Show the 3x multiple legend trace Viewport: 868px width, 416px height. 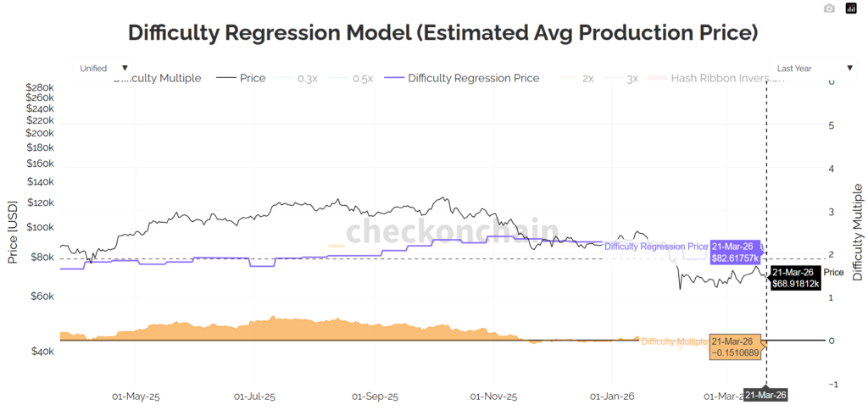(x=632, y=78)
